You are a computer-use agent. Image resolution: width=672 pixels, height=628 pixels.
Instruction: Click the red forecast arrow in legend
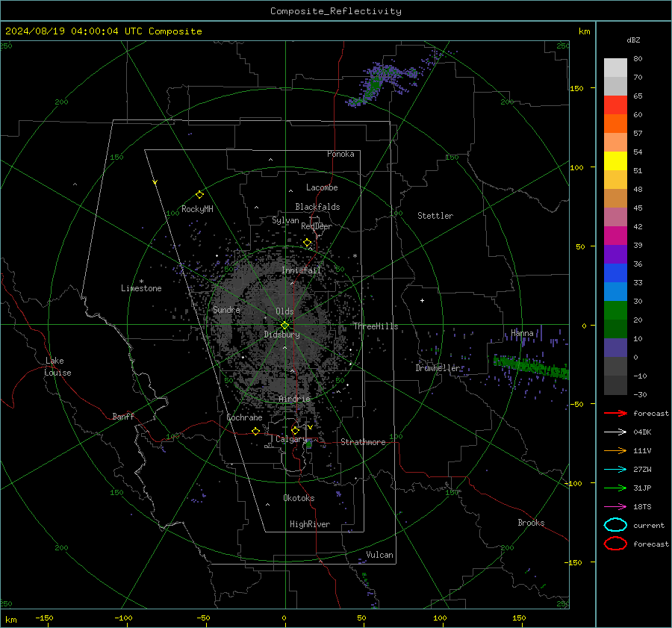tap(615, 413)
